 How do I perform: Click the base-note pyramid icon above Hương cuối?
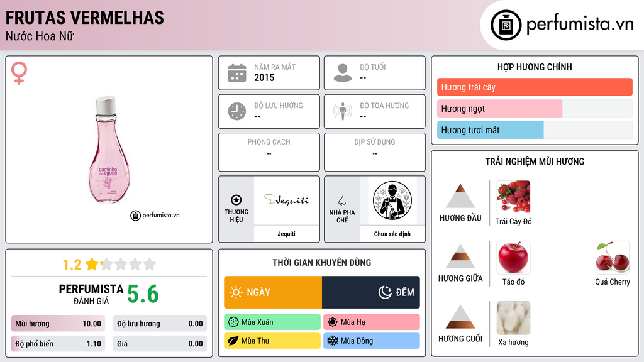460,317
